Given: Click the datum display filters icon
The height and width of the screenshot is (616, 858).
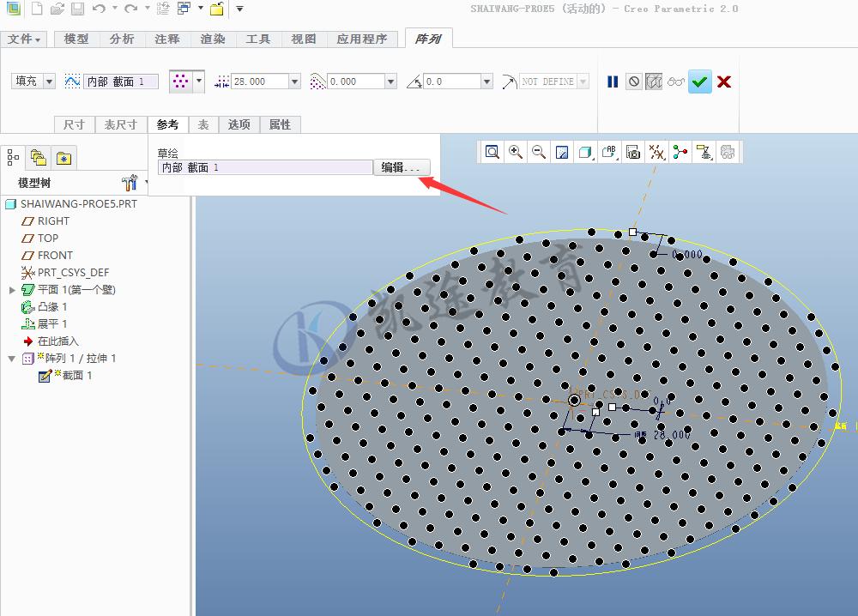Looking at the screenshot, I should pos(656,152).
